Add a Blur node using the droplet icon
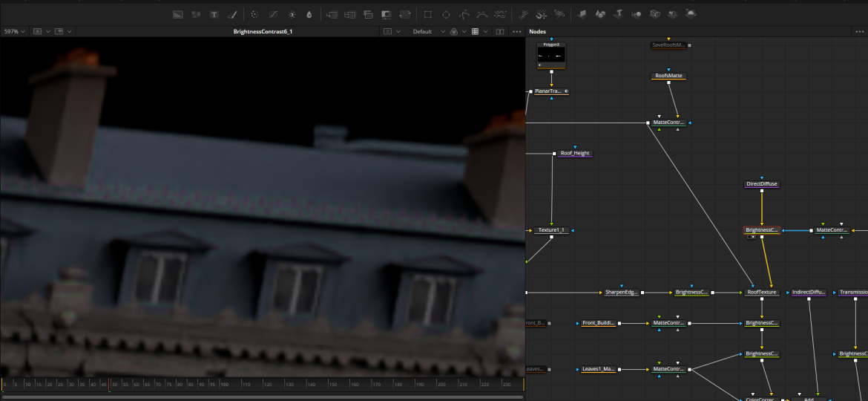This screenshot has height=401, width=868. pyautogui.click(x=309, y=14)
